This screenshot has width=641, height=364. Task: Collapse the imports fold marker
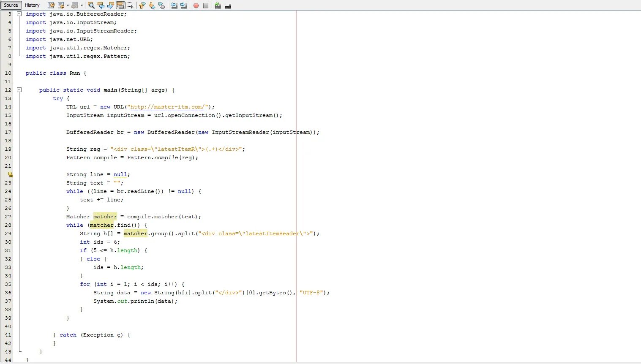[19, 14]
